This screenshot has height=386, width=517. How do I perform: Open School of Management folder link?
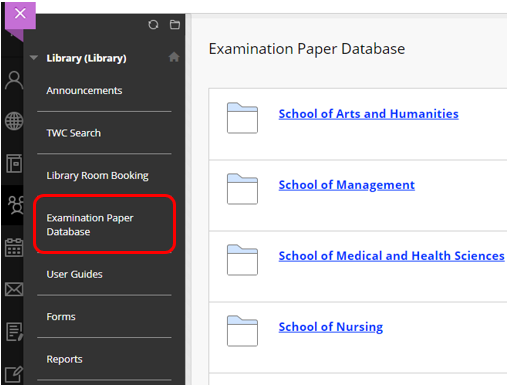tap(347, 185)
